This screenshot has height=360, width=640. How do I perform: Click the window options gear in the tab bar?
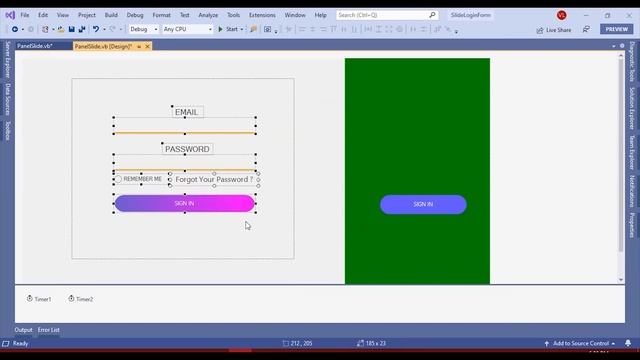pos(622,46)
